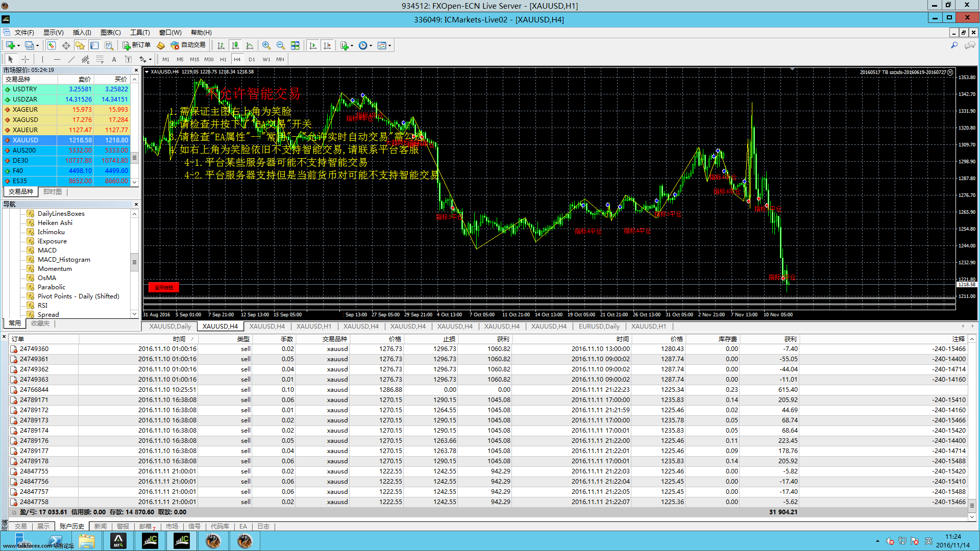Image resolution: width=980 pixels, height=551 pixels.
Task: Select the text label tool
Action: point(128,59)
